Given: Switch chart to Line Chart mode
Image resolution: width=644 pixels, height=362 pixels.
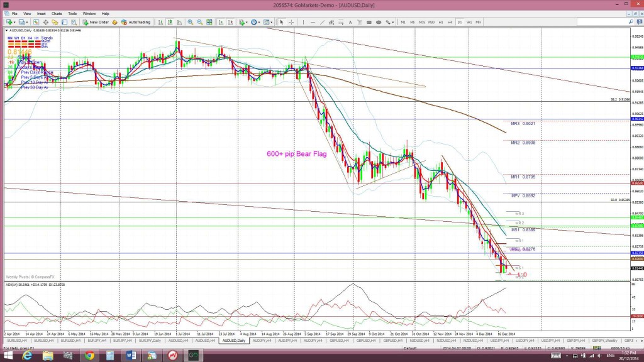Looking at the screenshot, I should coord(179,22).
